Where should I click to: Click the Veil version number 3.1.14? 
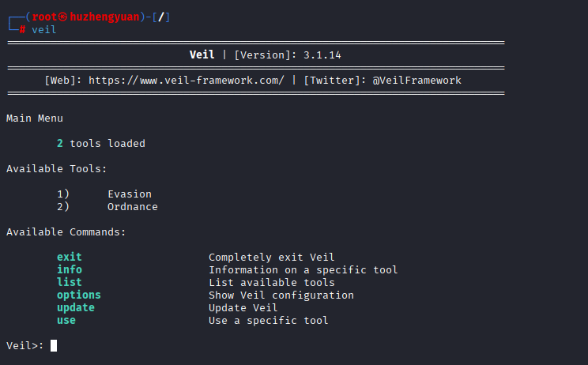point(322,55)
